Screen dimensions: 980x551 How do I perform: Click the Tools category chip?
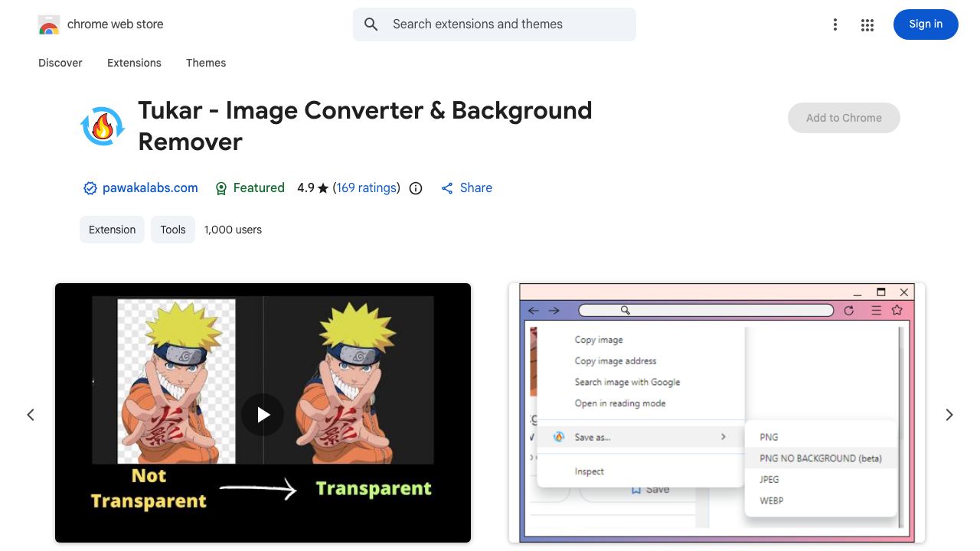[x=173, y=230]
